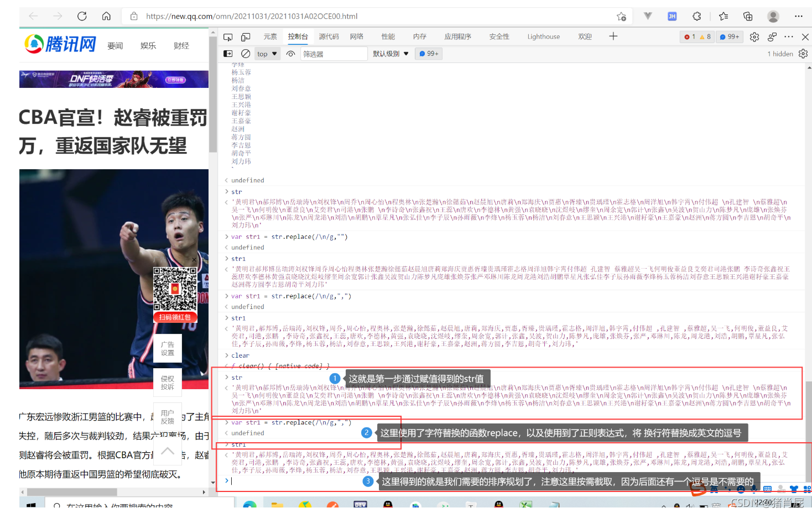The image size is (812, 513).
Task: Clear the console with the ban icon
Action: [246, 54]
